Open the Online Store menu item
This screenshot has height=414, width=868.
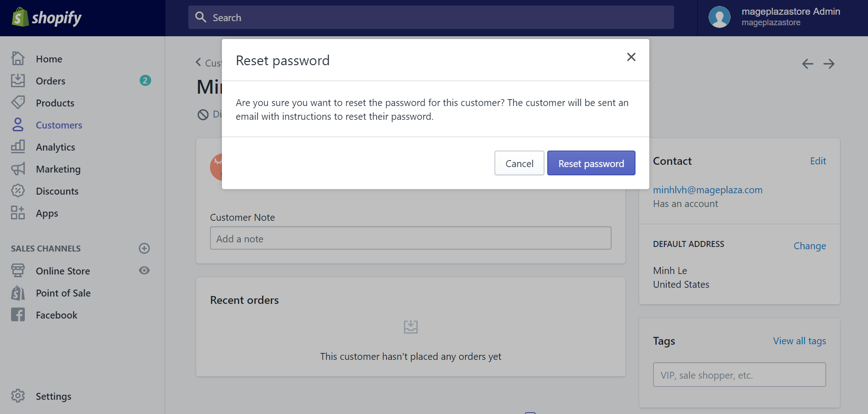point(62,270)
